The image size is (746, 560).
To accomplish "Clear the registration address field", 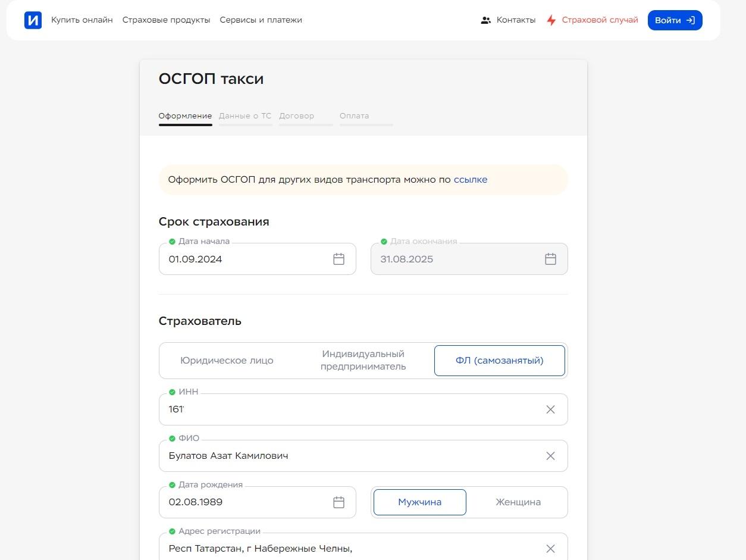I will [x=550, y=549].
